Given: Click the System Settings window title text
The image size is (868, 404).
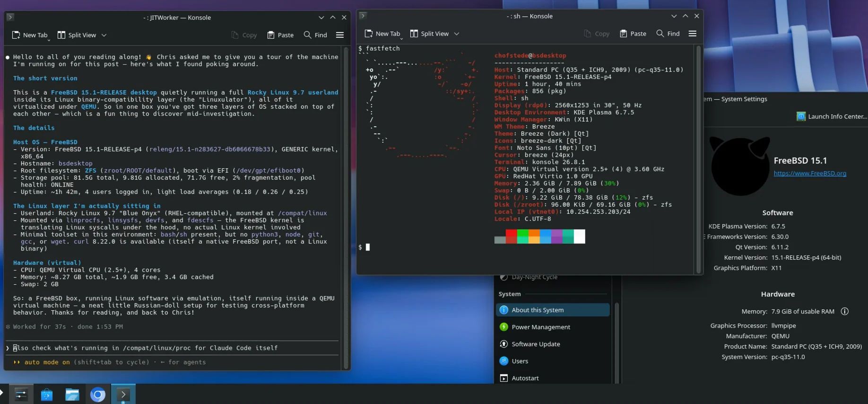Looking at the screenshot, I should (735, 99).
